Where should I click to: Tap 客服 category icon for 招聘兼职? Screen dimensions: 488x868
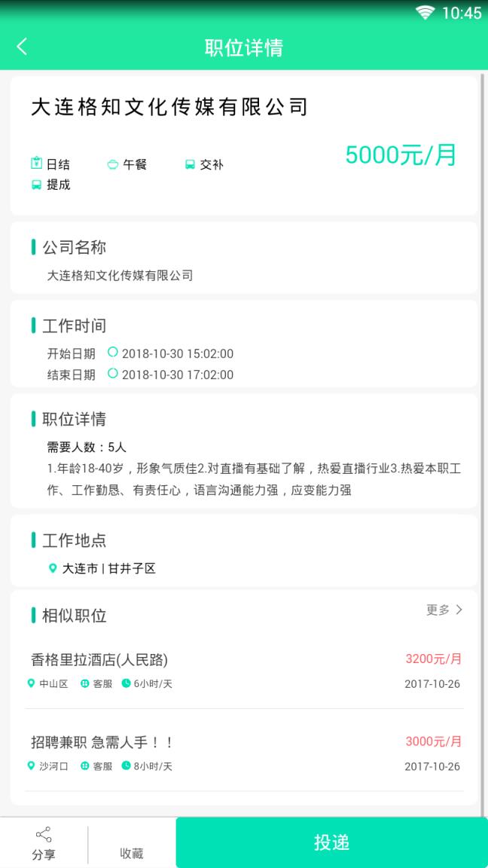click(85, 766)
